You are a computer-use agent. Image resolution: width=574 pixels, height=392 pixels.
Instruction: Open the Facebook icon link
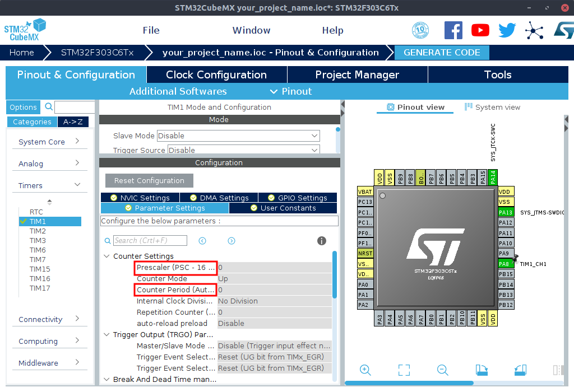(x=453, y=30)
